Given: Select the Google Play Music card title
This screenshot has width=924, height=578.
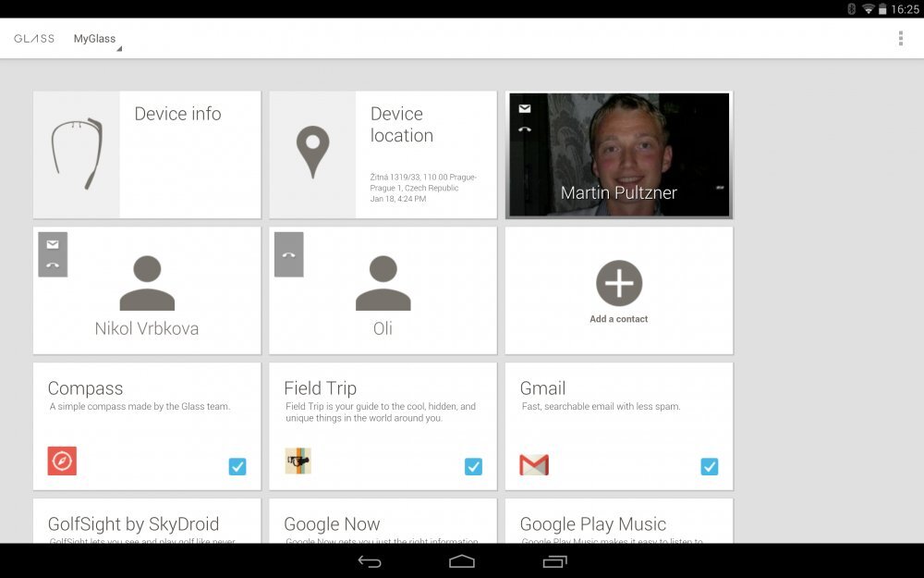Looking at the screenshot, I should (x=592, y=524).
